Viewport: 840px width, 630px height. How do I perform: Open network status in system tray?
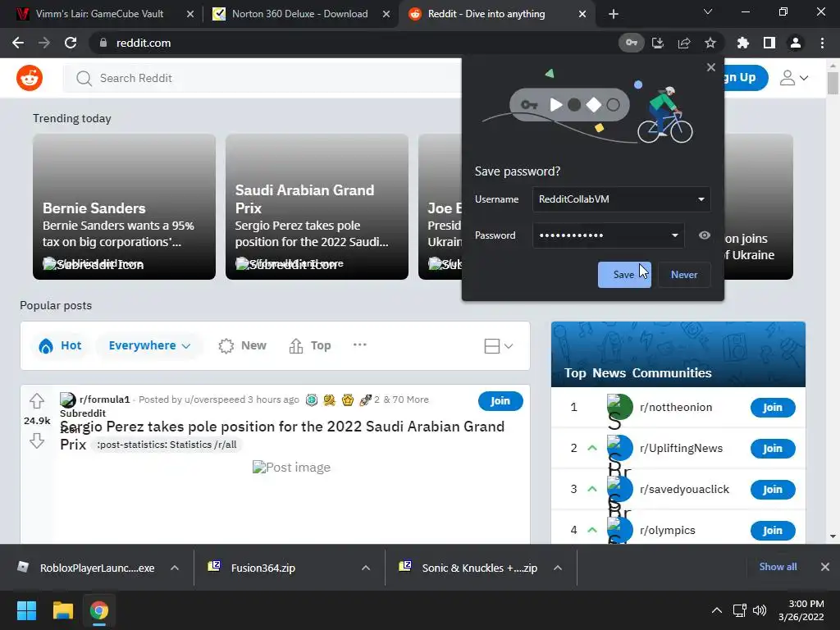click(x=740, y=610)
